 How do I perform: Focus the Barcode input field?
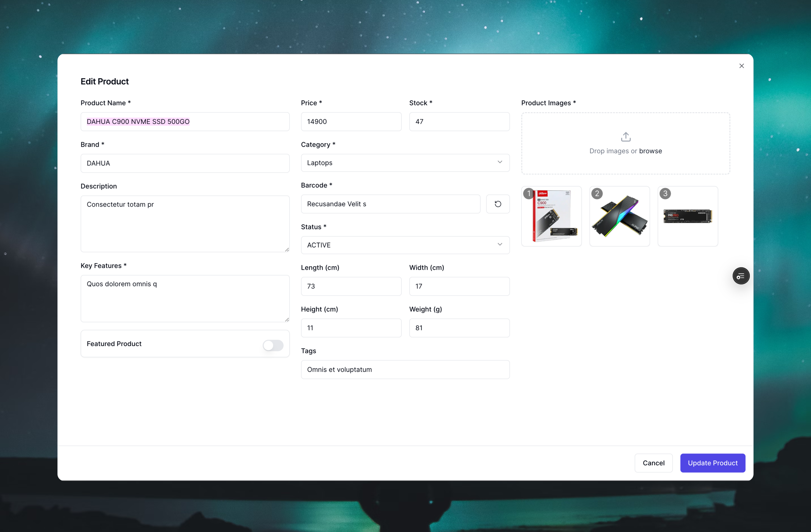point(391,204)
